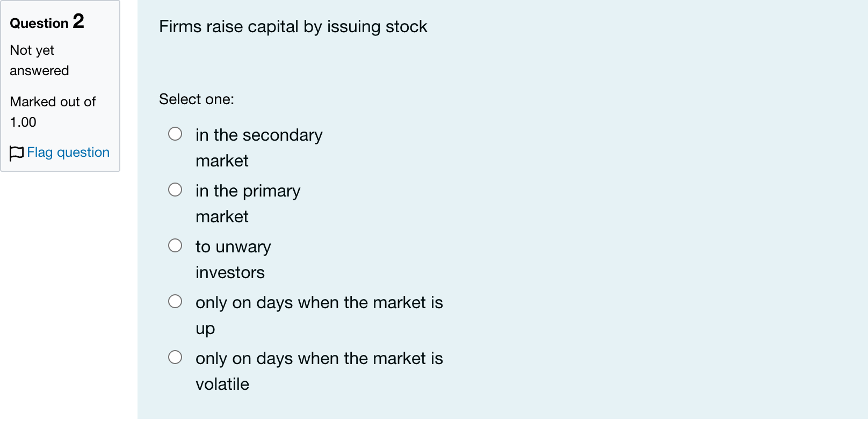The width and height of the screenshot is (868, 436).
Task: Click the flag icon beside Flag question
Action: click(17, 153)
